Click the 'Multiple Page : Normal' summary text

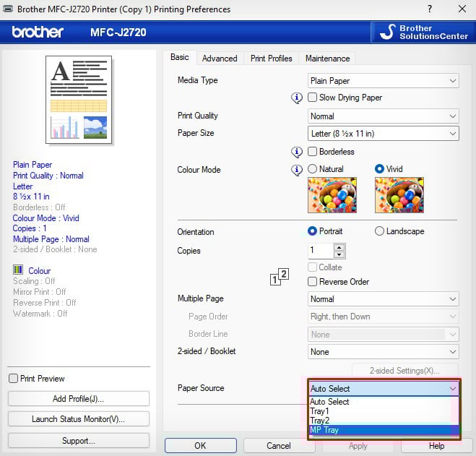coord(51,239)
